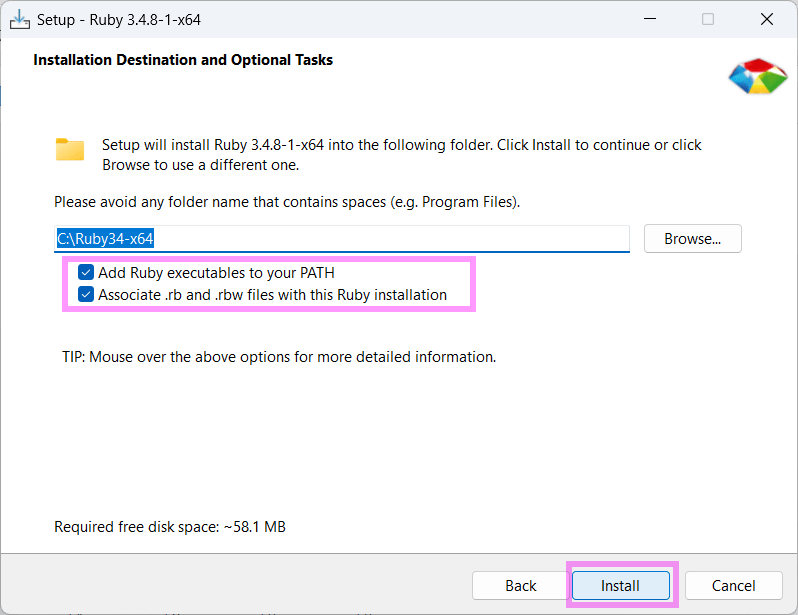Click the Ruby gem logo

click(x=757, y=77)
